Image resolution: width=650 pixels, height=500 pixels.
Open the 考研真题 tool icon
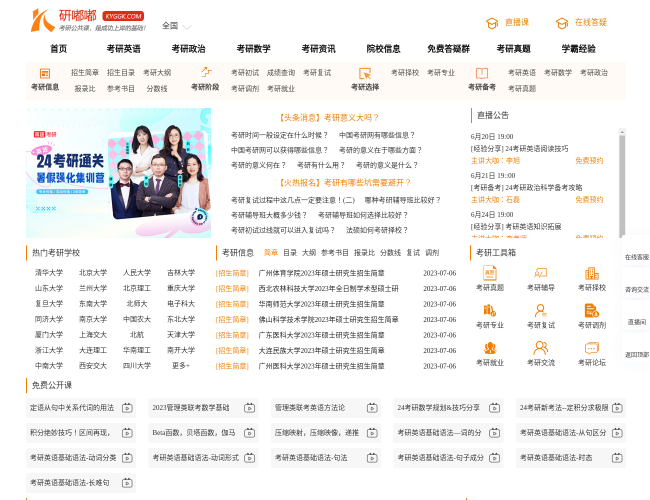coord(490,273)
